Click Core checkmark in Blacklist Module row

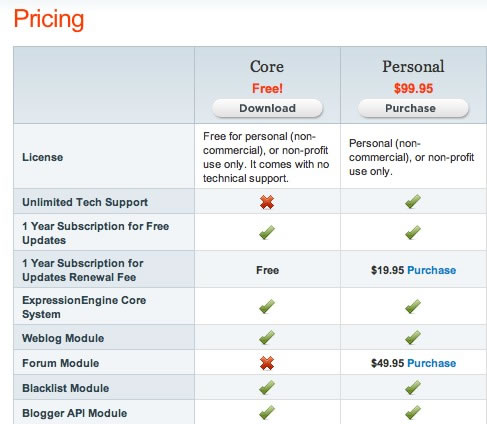tap(267, 387)
